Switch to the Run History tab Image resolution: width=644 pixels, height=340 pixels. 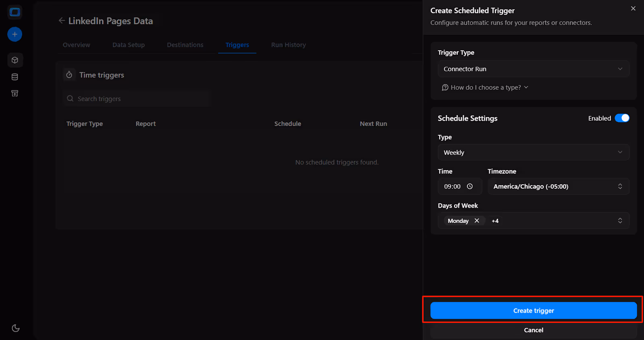[x=289, y=45]
